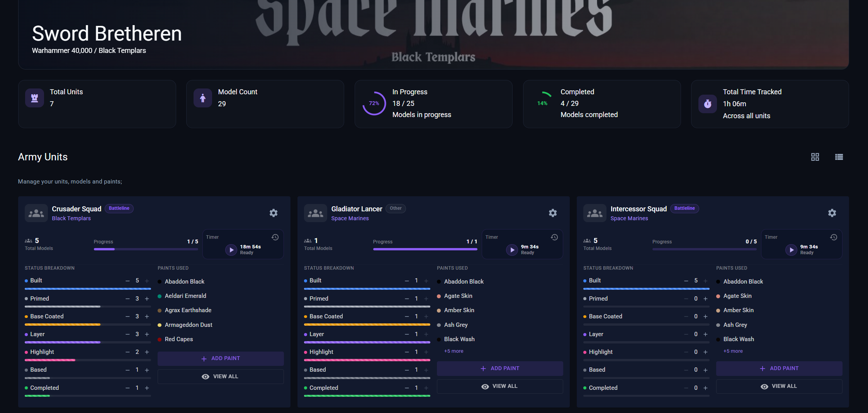Switch to list view layout

click(x=839, y=157)
